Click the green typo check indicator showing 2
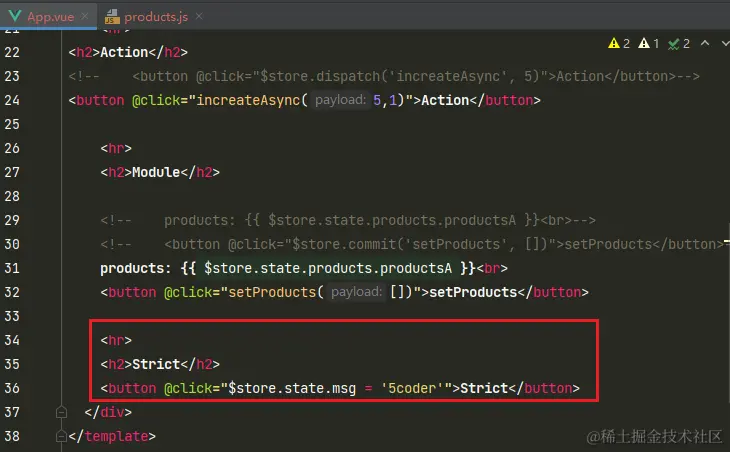The height and width of the screenshot is (452, 730). click(679, 44)
